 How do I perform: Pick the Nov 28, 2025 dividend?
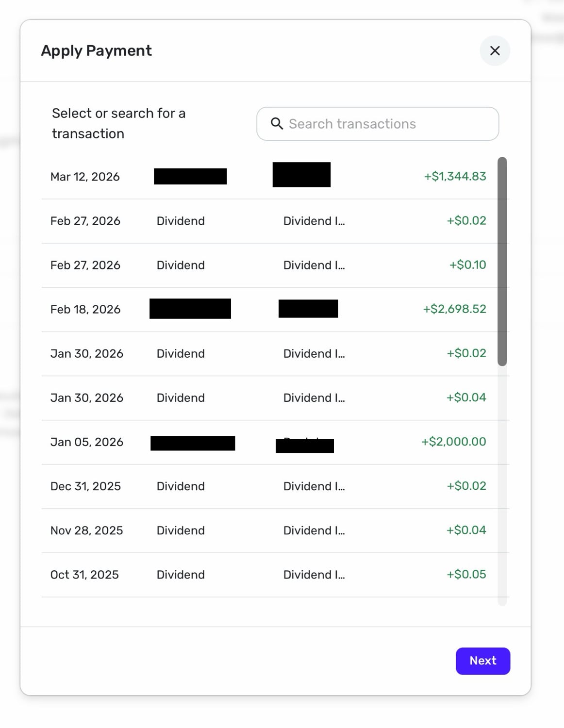86,530
